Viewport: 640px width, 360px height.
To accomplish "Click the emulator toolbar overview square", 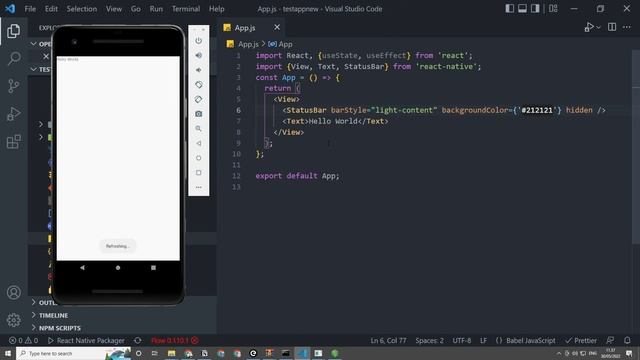I will 198,173.
